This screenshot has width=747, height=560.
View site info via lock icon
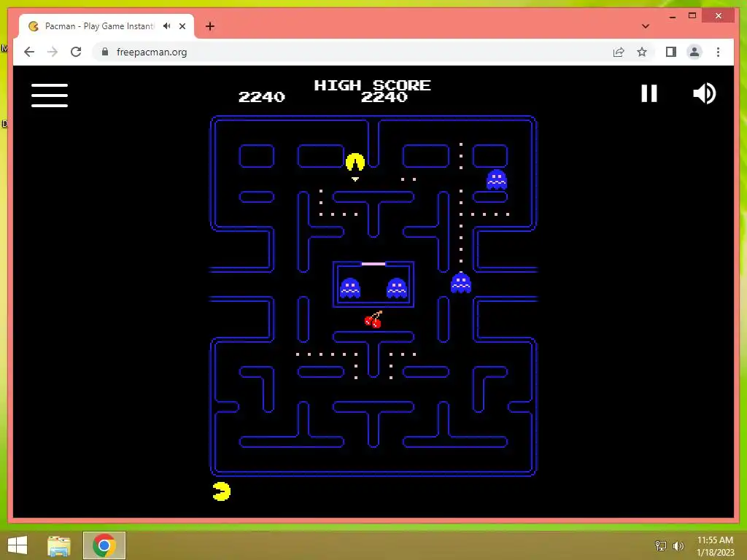[x=105, y=52]
